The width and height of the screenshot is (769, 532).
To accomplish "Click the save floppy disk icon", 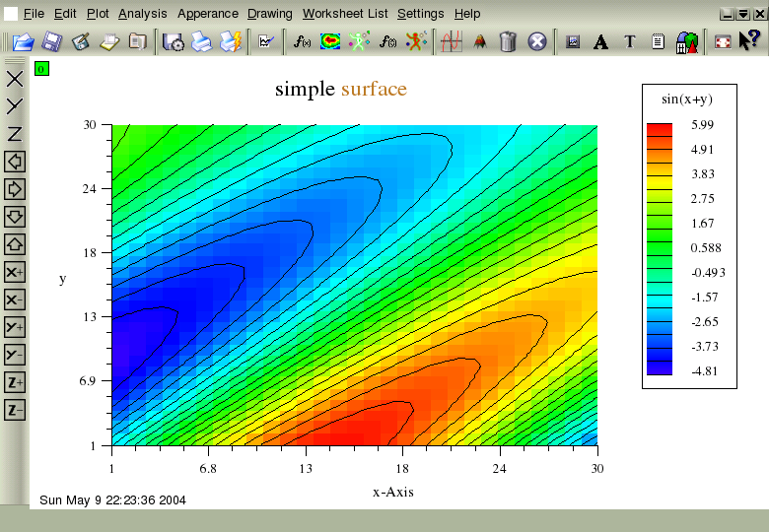I will tap(51, 42).
